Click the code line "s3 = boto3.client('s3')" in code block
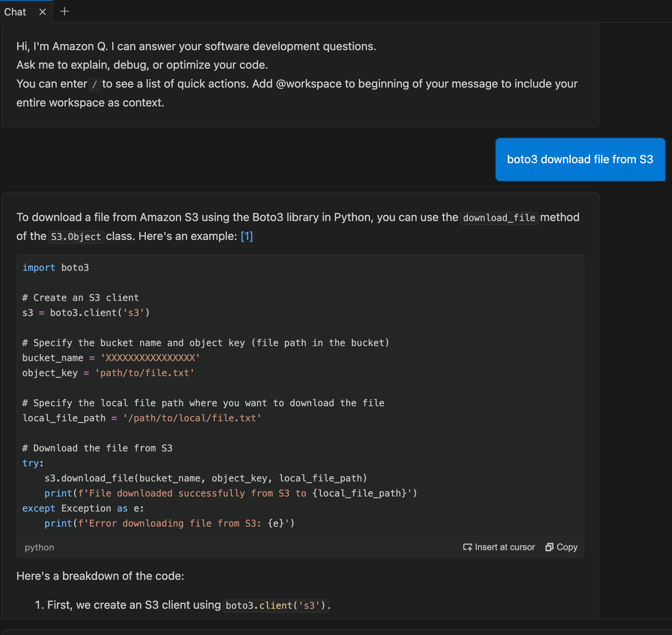672x635 pixels. coord(86,313)
